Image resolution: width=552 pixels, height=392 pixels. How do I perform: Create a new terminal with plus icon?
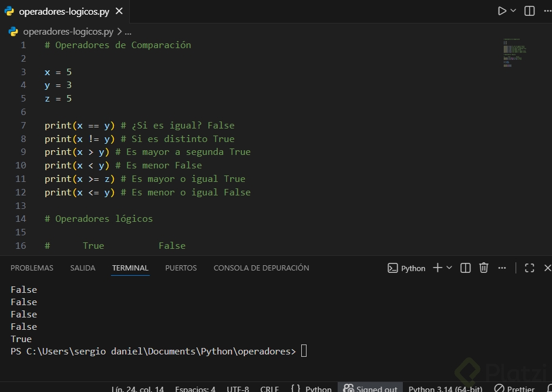click(x=437, y=268)
